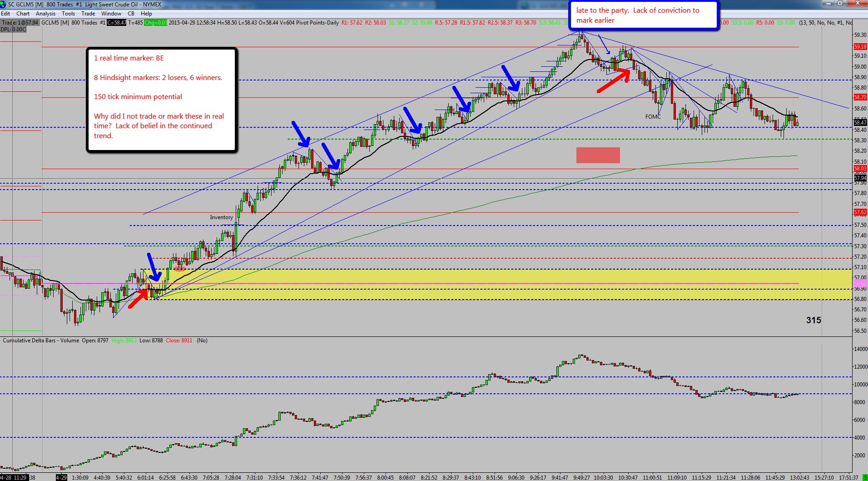Click the FOMC chart annotation

[x=653, y=117]
